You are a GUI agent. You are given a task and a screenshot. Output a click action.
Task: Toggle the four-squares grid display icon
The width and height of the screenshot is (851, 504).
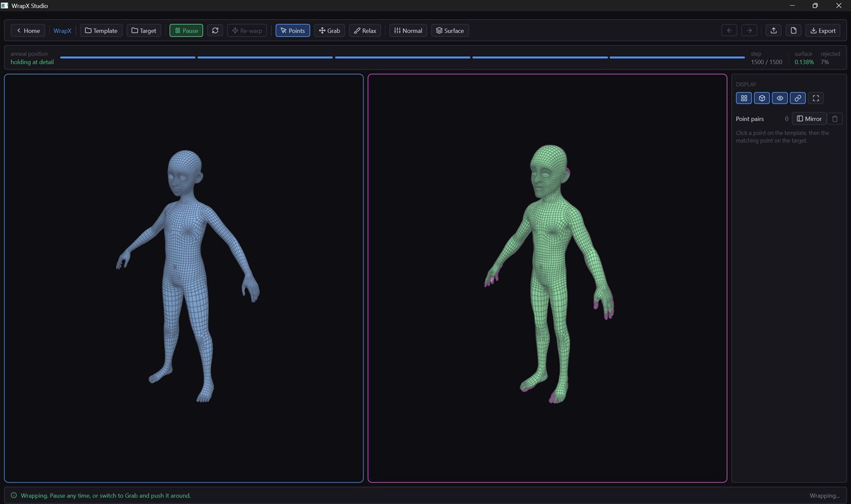coord(744,98)
